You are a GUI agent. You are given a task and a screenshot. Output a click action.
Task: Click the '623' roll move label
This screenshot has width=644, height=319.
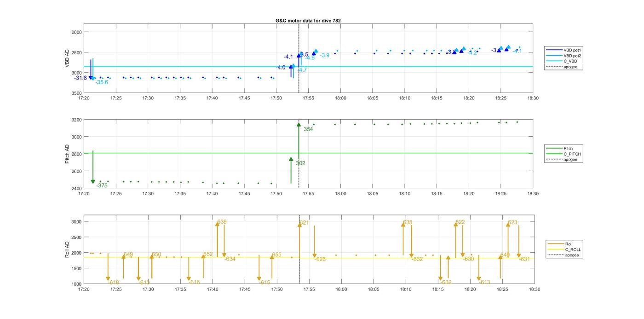[x=512, y=223]
